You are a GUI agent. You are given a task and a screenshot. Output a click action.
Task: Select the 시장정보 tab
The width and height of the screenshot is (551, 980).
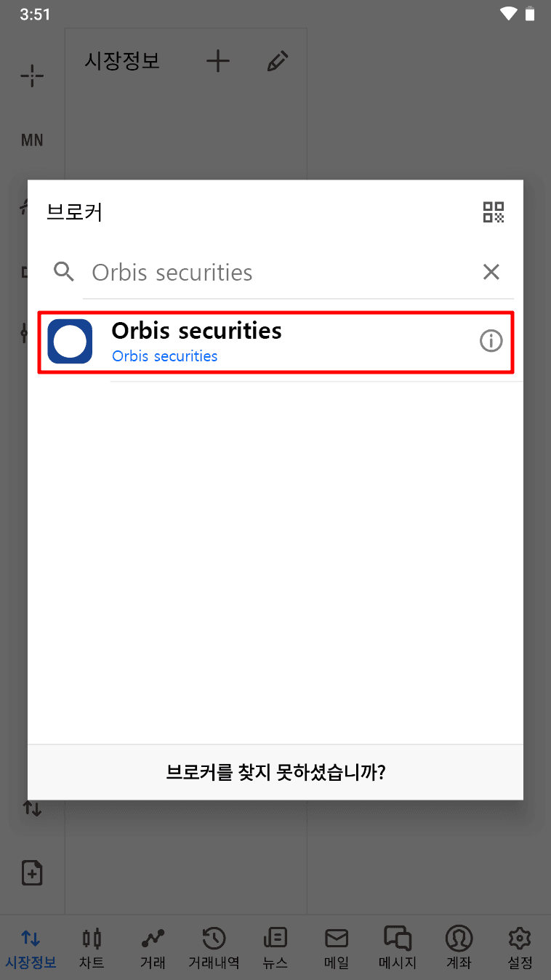[31, 948]
